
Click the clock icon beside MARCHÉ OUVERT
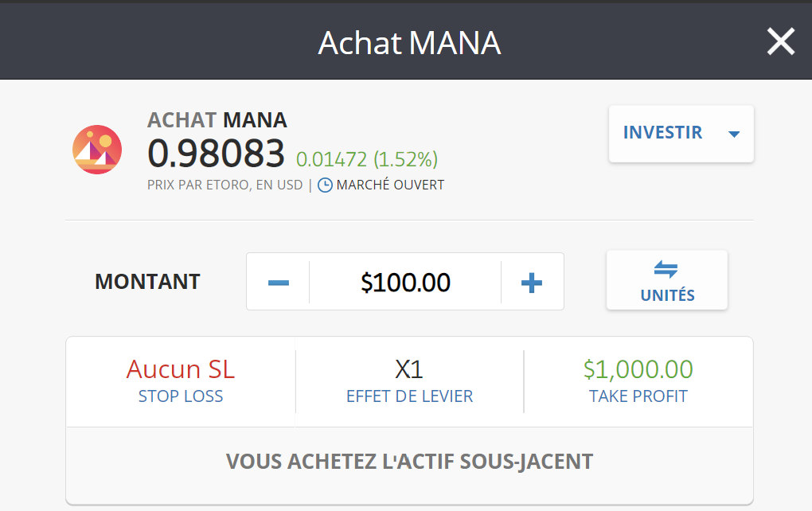326,183
